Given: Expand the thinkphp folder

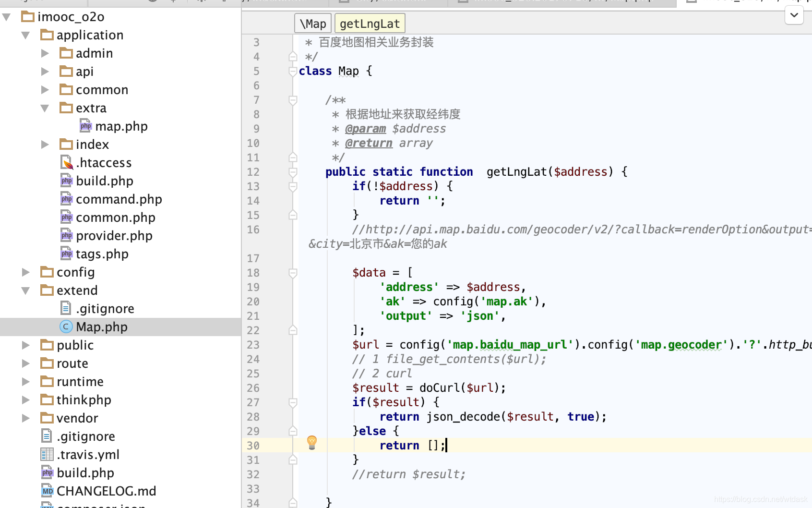Looking at the screenshot, I should (x=26, y=400).
